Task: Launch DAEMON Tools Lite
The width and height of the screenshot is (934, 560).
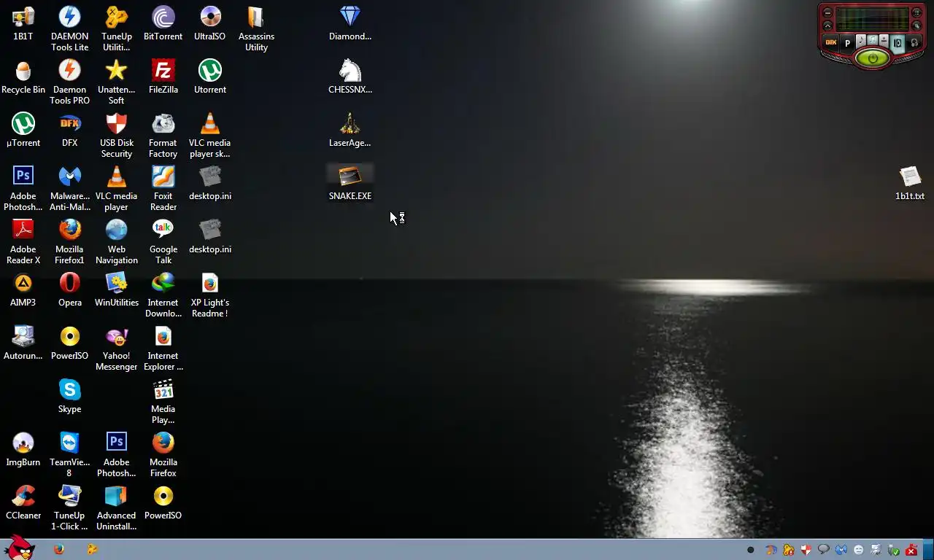Action: [69, 28]
